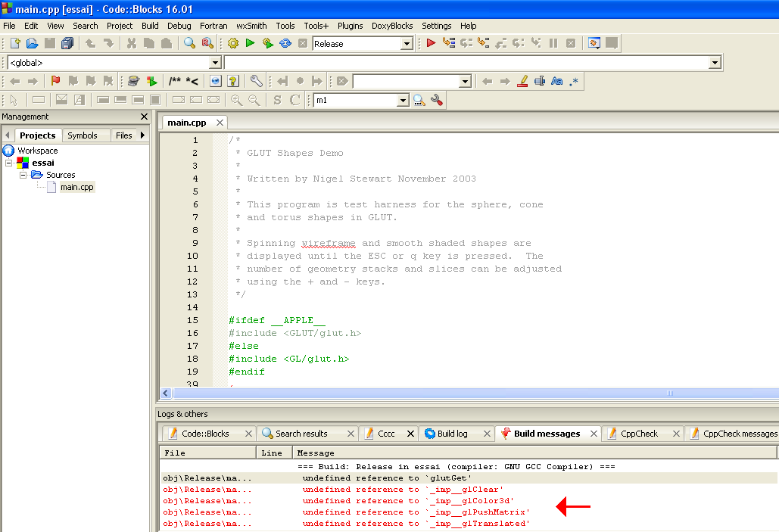Toggle search in selected text only

tap(540, 81)
